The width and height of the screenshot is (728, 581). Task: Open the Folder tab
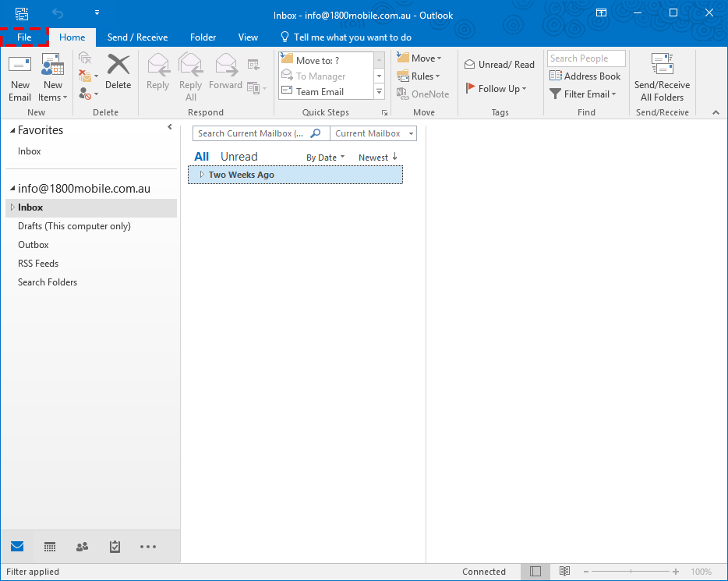tap(203, 37)
